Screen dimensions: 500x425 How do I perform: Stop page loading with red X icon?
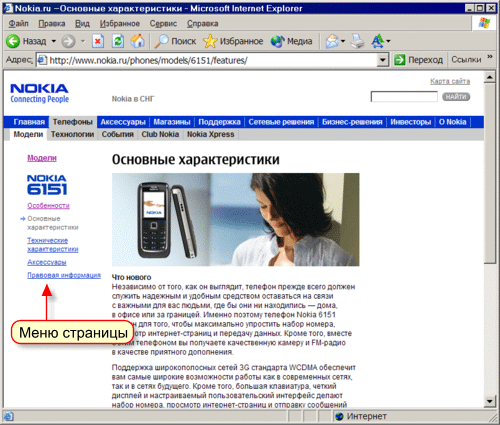98,41
